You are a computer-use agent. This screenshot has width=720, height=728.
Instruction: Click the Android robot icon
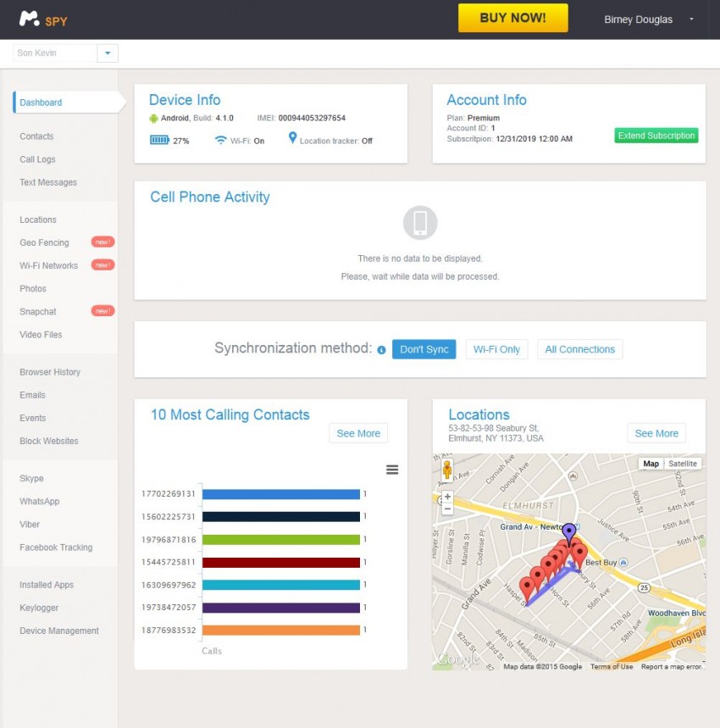click(153, 119)
